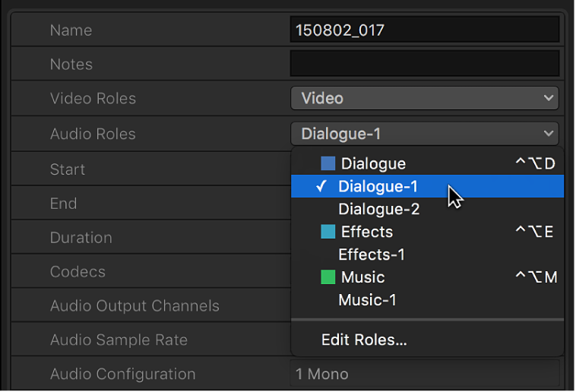Click the Audio Sample Rate row label
Screen dimensions: 576x392
(x=119, y=340)
